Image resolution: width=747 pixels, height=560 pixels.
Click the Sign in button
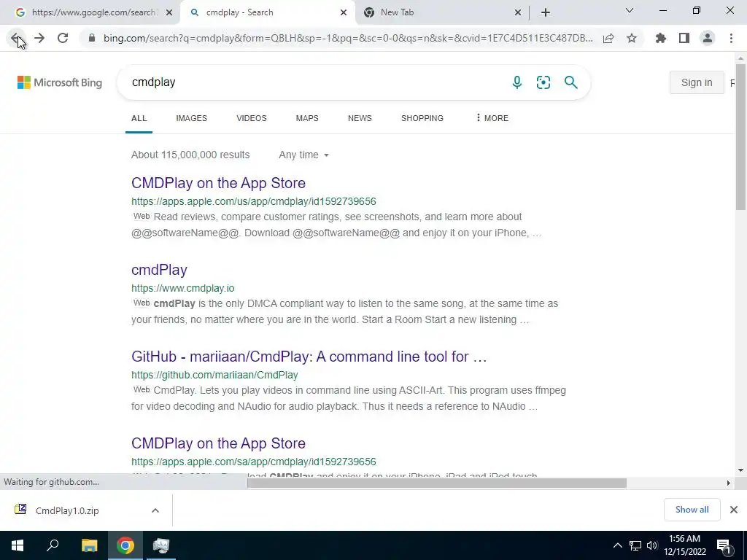click(697, 82)
